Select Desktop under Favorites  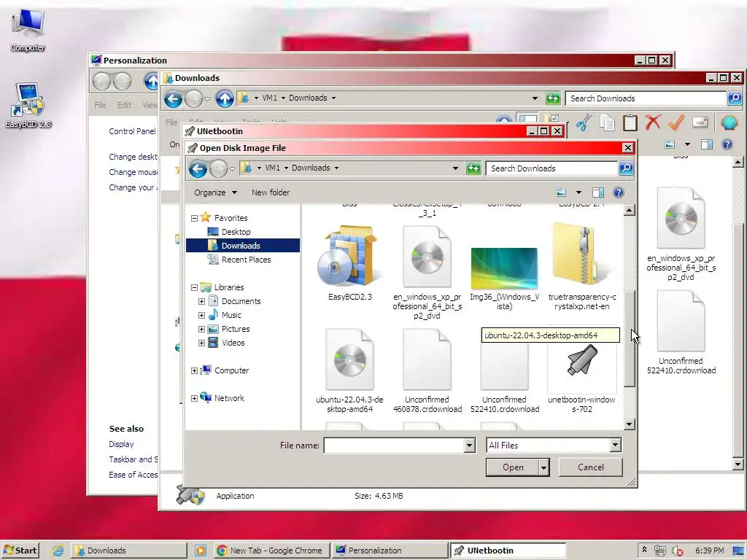[236, 232]
